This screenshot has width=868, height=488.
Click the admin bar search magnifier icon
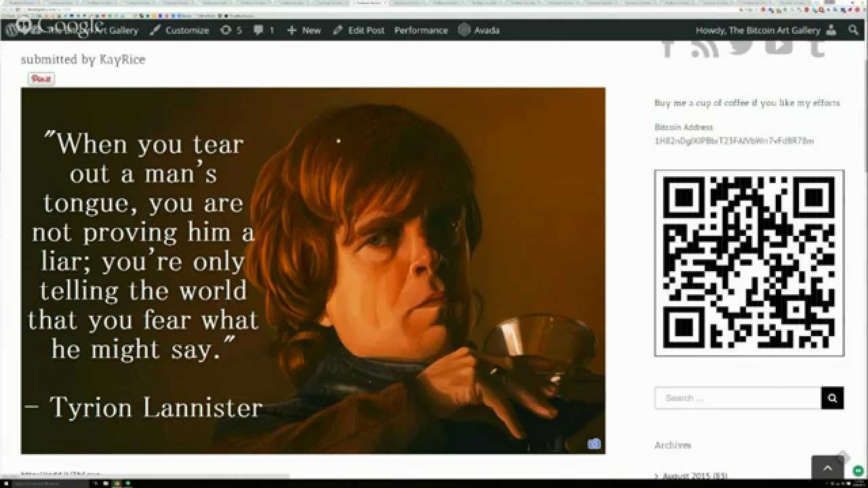[x=853, y=30]
